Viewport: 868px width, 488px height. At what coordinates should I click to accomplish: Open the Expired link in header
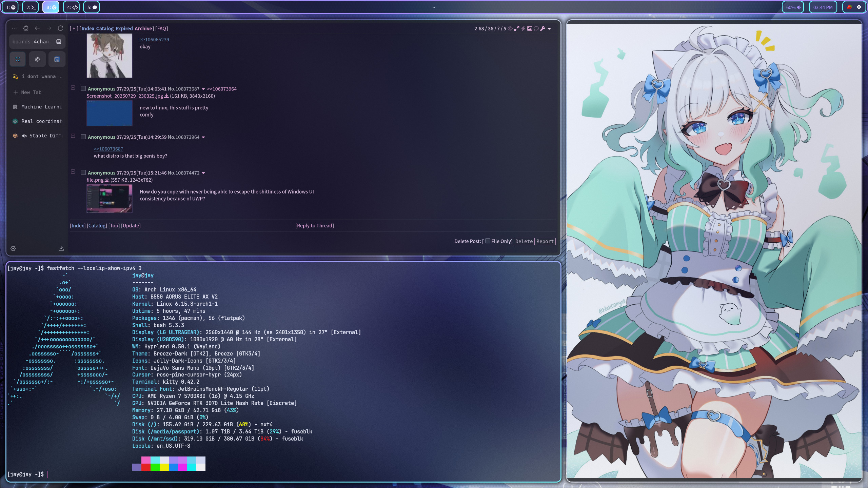click(x=124, y=28)
